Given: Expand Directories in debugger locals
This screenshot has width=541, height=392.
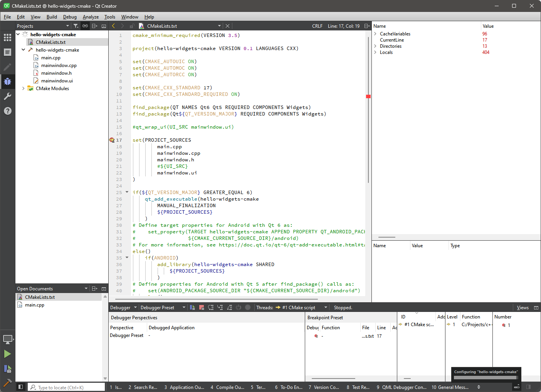Looking at the screenshot, I should pyautogui.click(x=375, y=46).
